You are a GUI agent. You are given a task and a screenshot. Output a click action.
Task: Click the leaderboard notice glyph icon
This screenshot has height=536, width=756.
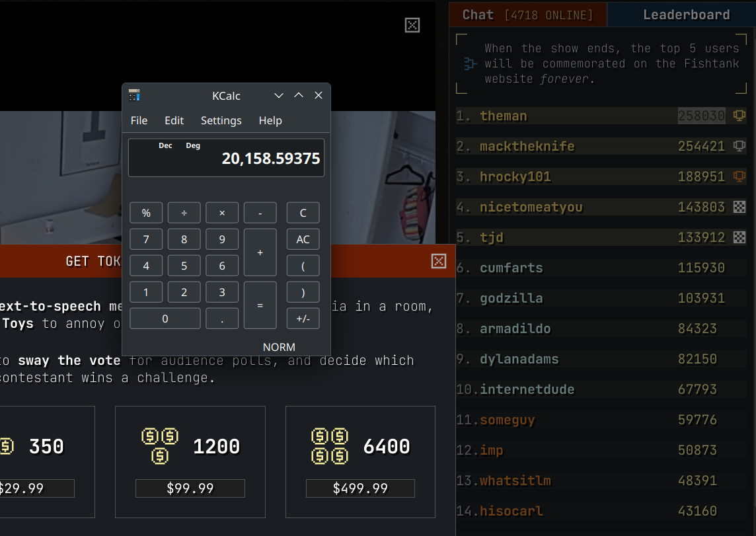(470, 63)
